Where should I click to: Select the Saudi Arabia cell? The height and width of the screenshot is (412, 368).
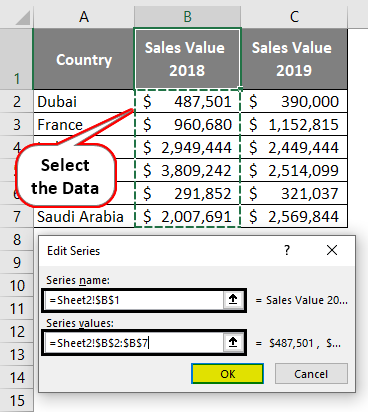coord(84,216)
